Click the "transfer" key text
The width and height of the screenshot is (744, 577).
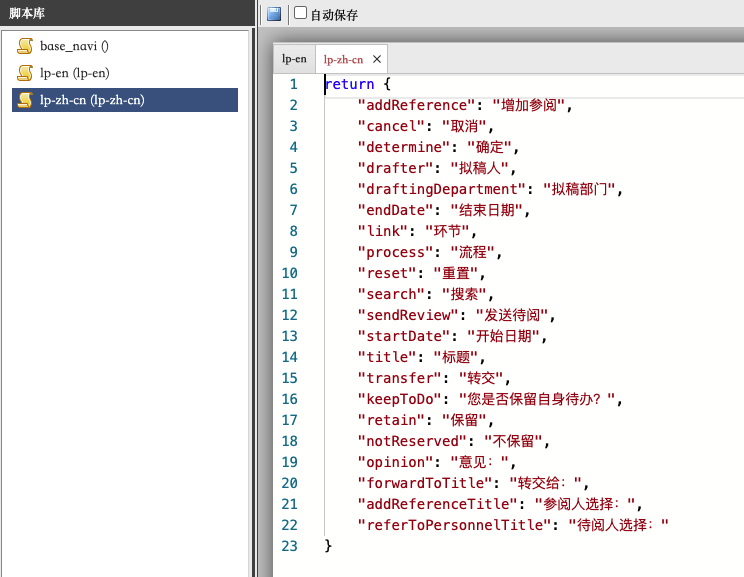tap(400, 378)
